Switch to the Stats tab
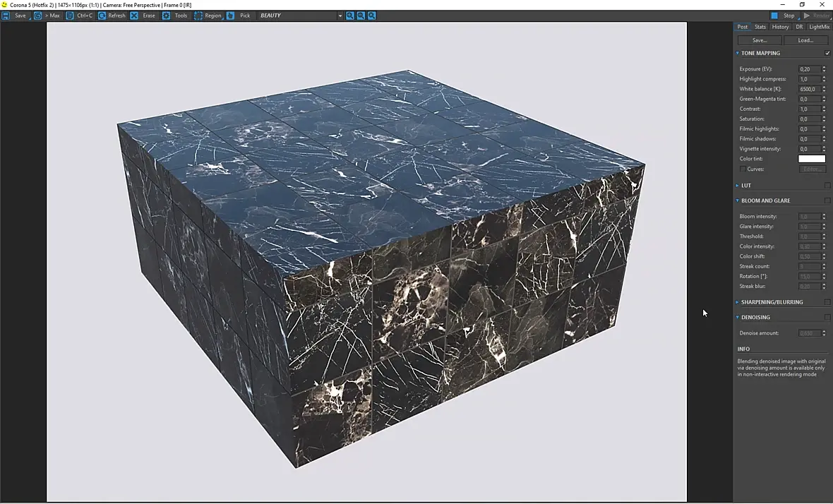 (760, 27)
